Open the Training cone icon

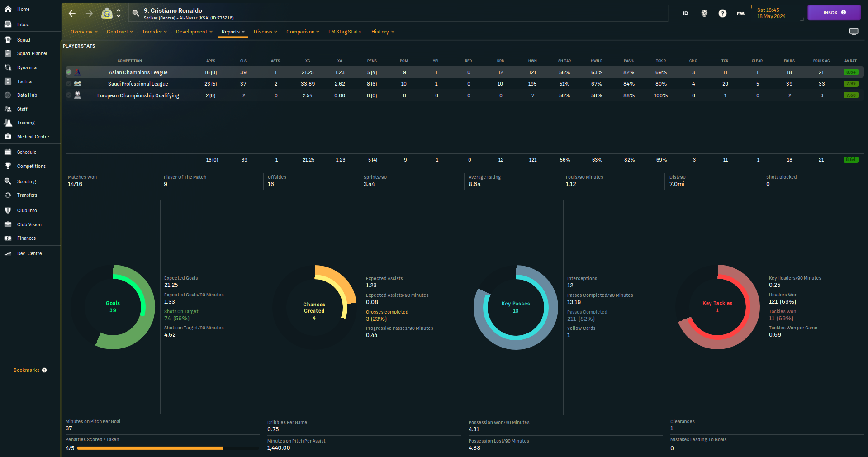tap(8, 123)
